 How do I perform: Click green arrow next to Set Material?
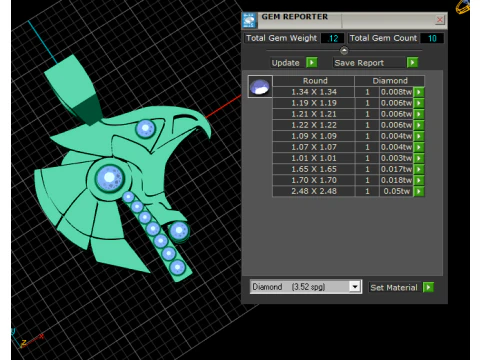click(428, 287)
